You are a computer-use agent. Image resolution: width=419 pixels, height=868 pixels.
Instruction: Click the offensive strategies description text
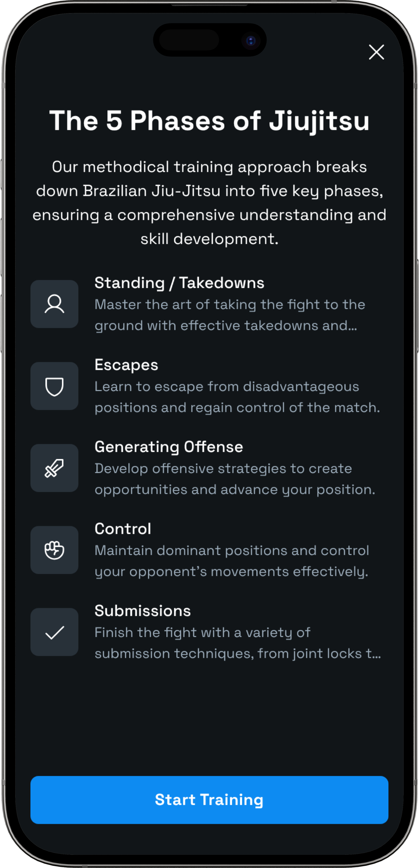[x=235, y=479]
